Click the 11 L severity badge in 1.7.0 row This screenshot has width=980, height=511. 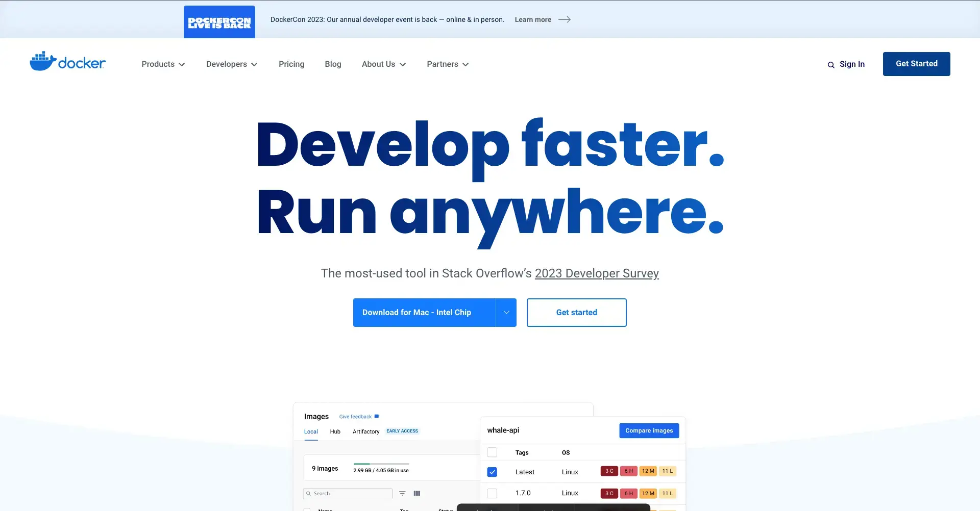tap(668, 493)
